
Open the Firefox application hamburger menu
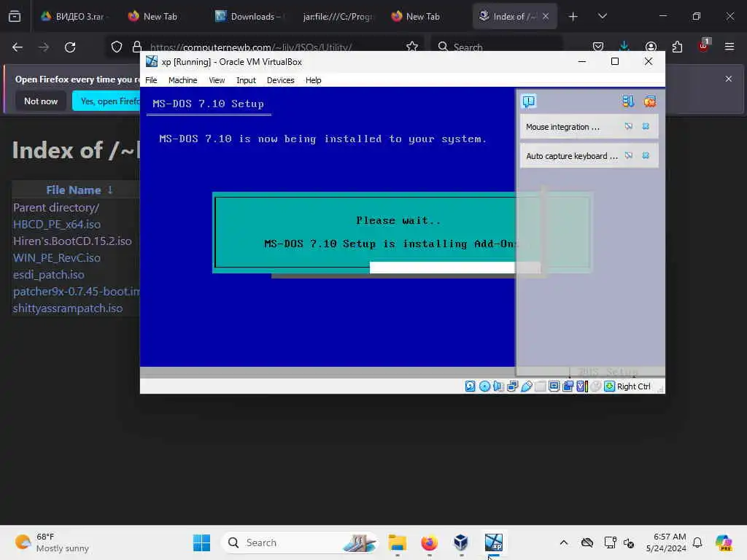coord(729,47)
